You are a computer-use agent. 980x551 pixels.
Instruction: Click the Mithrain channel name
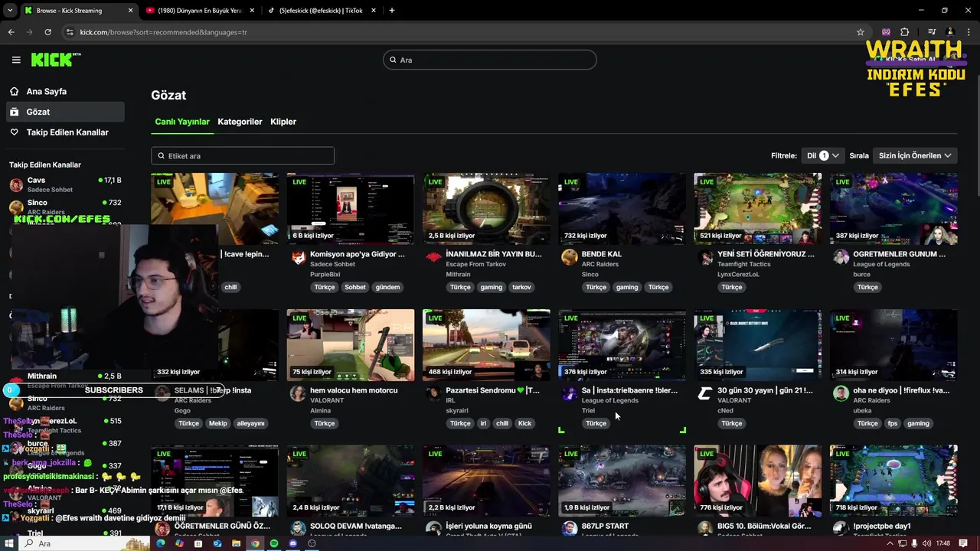pyautogui.click(x=458, y=274)
